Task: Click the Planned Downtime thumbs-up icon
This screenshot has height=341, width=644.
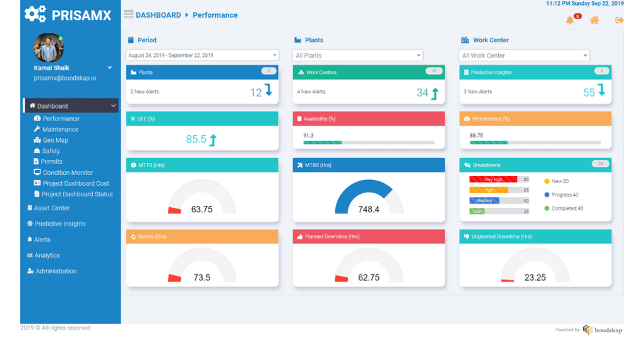Action: (300, 237)
